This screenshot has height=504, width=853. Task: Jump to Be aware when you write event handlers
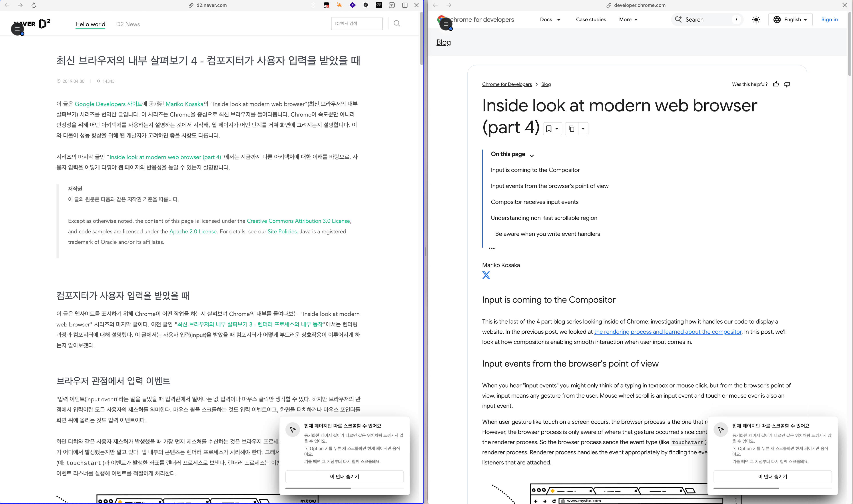[547, 234]
